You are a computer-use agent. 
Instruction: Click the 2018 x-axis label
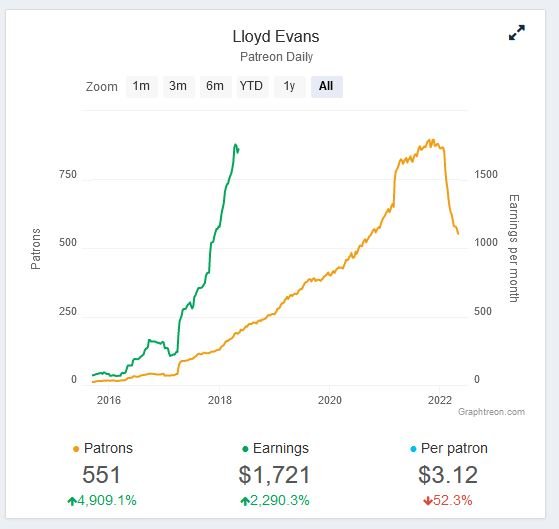click(220, 400)
